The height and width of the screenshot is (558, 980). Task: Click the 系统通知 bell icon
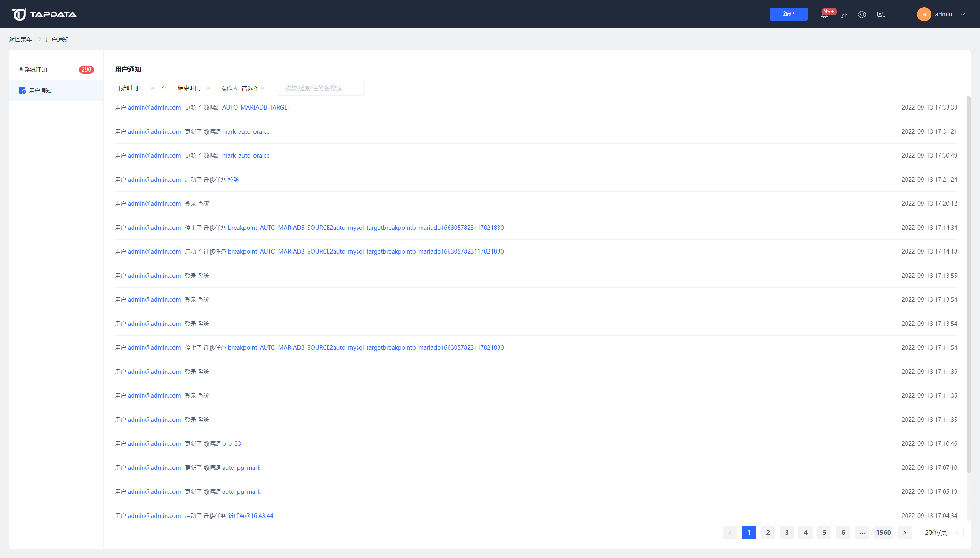pos(21,69)
